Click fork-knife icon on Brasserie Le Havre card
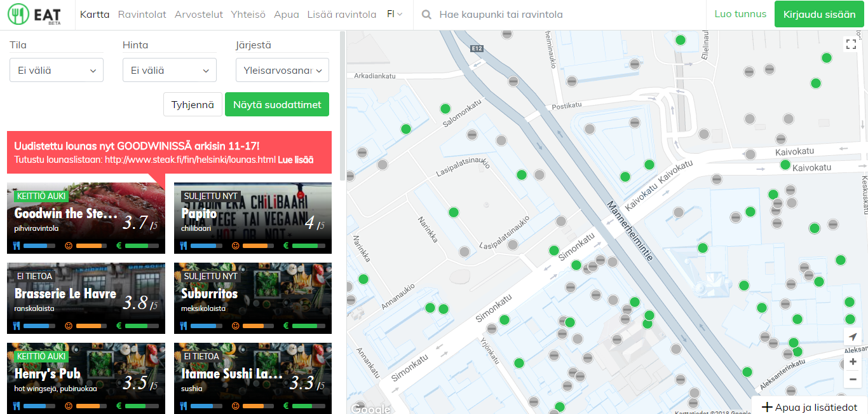868x414 pixels. 17,326
